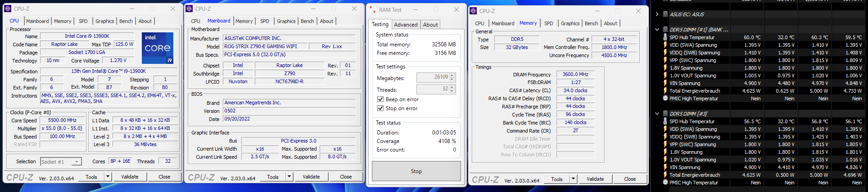This screenshot has height=192, width=868.
Task: Click the CPU-Z title icon in the Memory window
Action: pos(473,11)
